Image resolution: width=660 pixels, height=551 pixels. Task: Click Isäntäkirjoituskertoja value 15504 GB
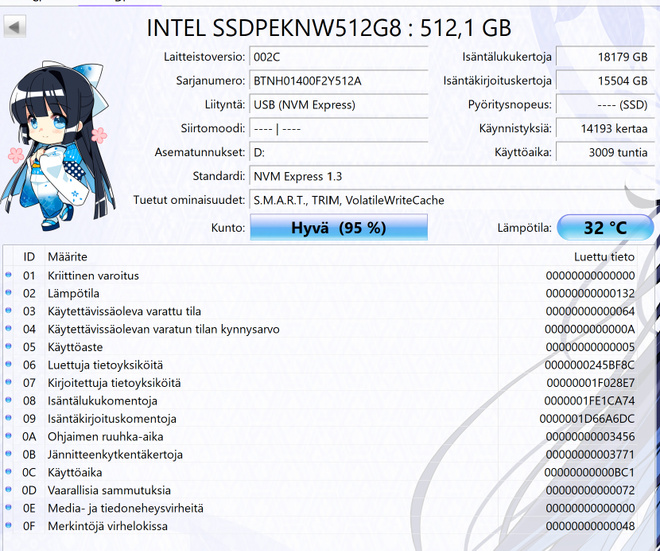605,81
